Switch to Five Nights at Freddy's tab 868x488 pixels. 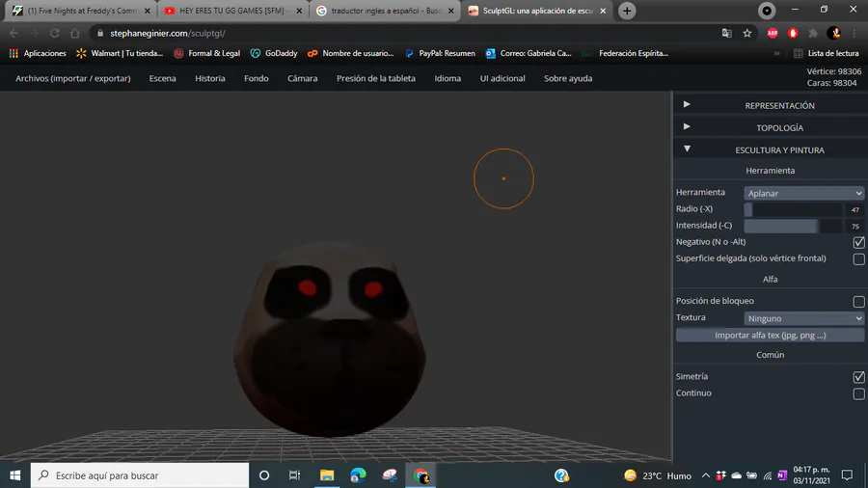[80, 11]
